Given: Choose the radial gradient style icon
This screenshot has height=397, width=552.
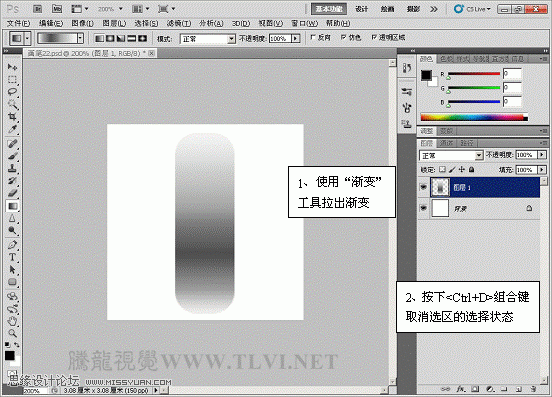Looking at the screenshot, I should pyautogui.click(x=110, y=38).
